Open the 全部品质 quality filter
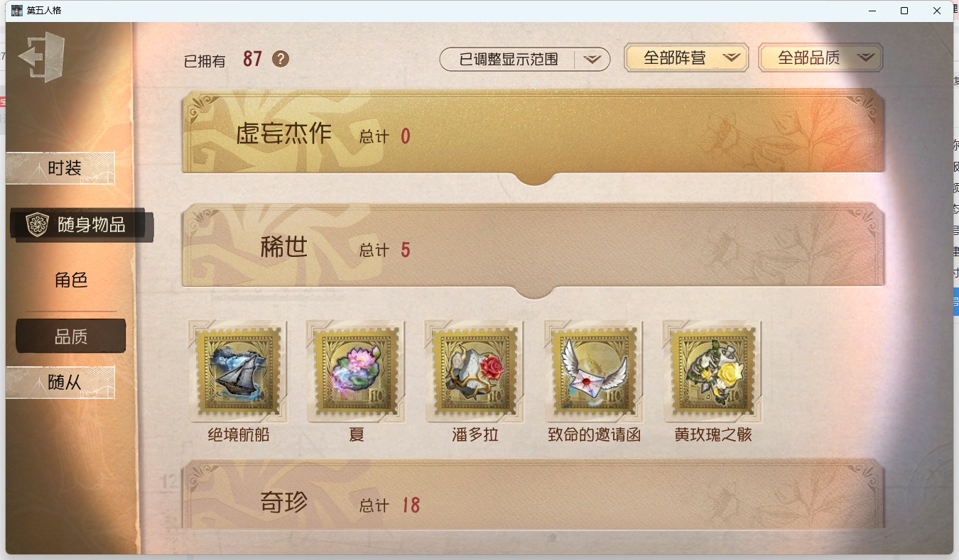 pos(821,58)
